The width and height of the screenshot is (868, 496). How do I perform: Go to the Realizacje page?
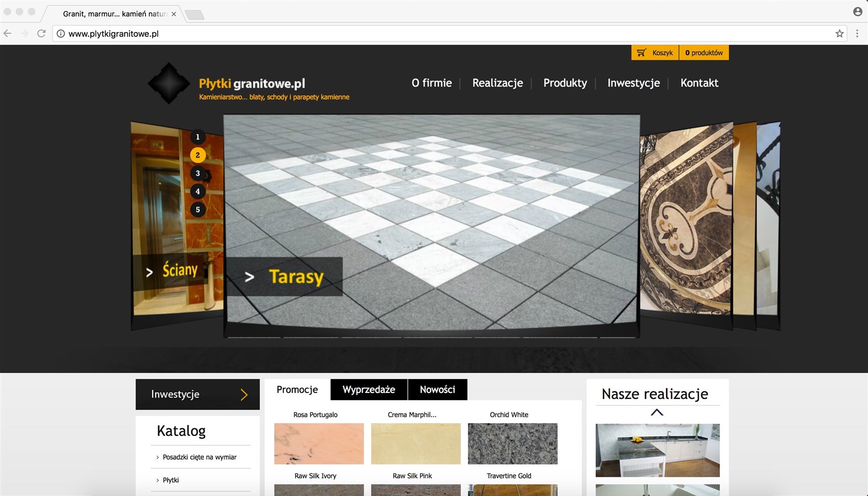(497, 83)
